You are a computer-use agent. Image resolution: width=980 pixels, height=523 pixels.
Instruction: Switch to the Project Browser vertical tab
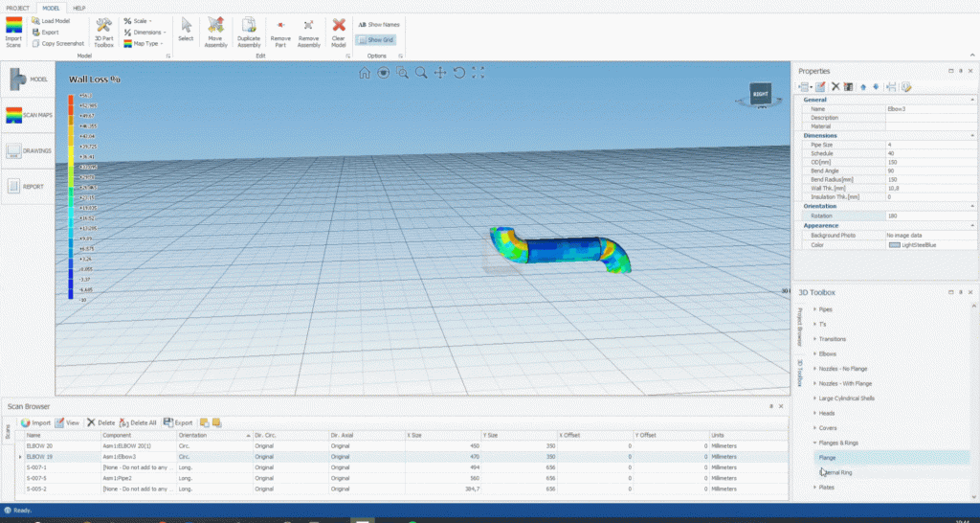click(799, 327)
